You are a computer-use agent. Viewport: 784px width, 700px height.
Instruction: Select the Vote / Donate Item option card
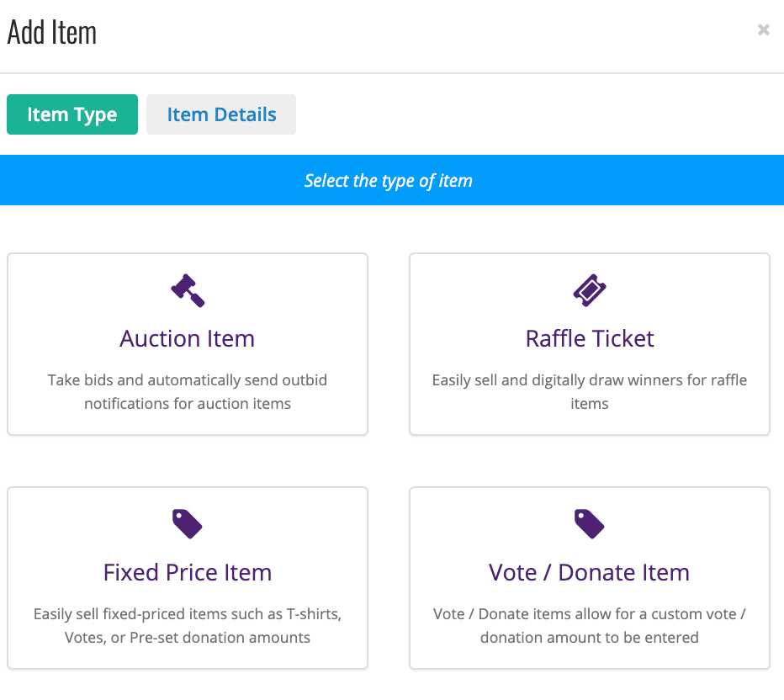[590, 578]
